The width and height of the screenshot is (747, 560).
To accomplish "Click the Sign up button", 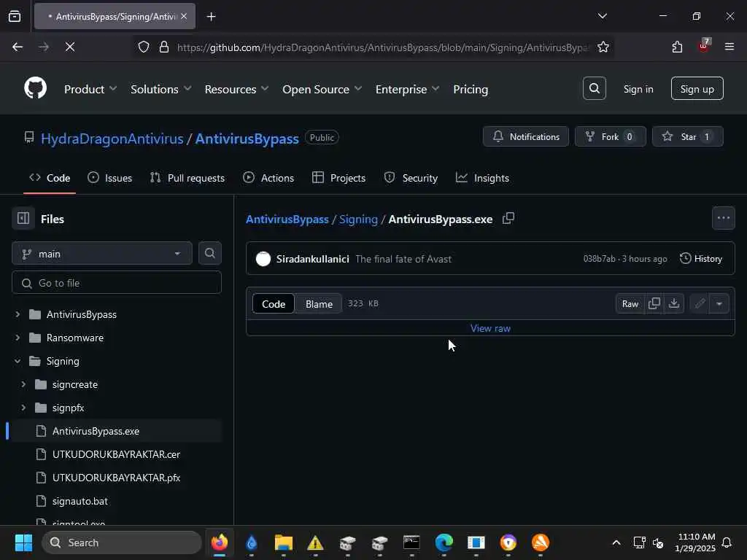I will (x=697, y=88).
